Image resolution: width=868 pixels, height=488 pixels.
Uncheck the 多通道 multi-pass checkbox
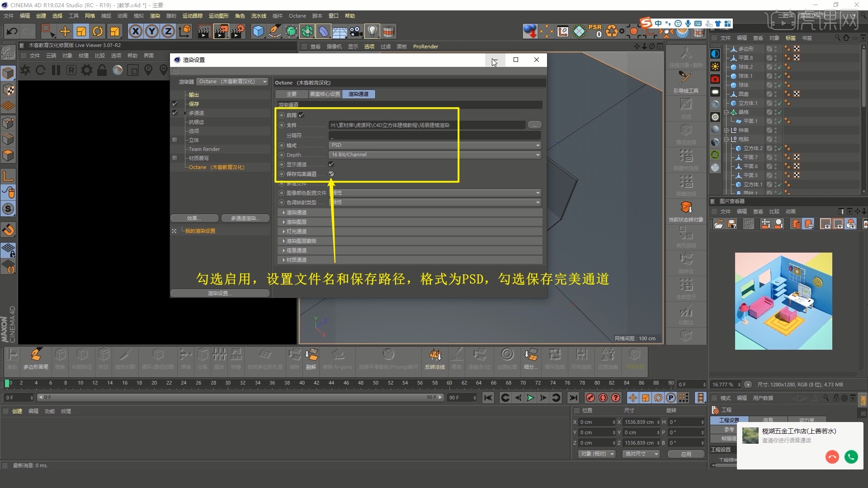175,113
